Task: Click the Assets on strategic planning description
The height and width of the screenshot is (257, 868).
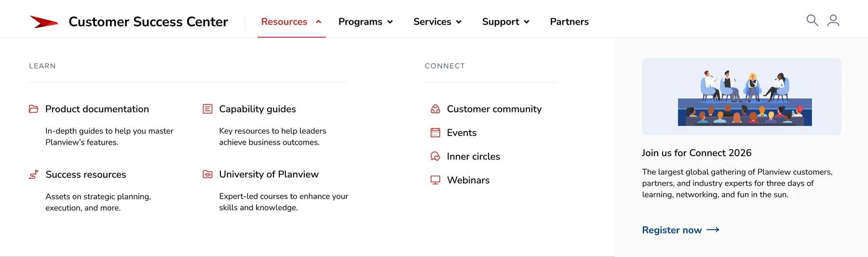Action: click(98, 202)
